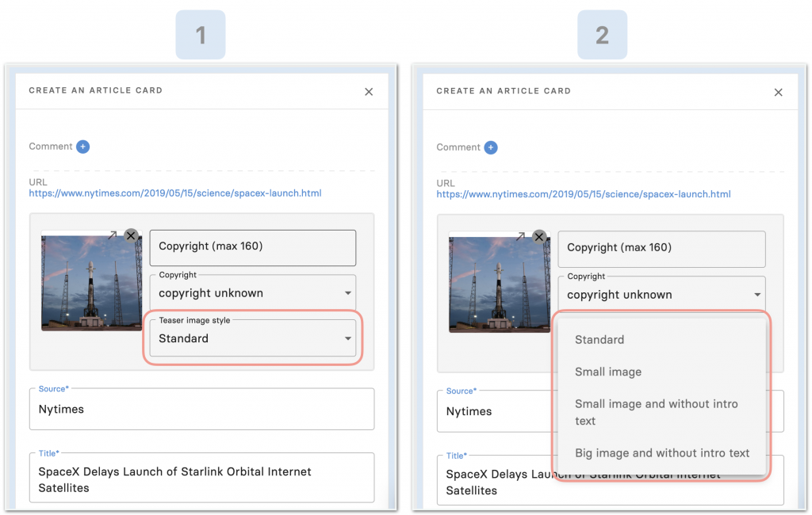
Task: Add a comment with plus icon in panel 2
Action: 491,147
